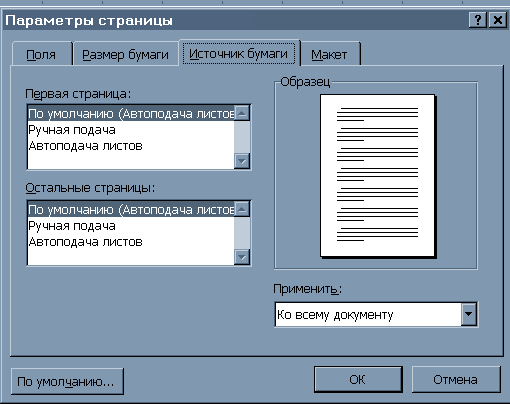Close the Параметры страницы dialog
Screen dimensions: 510x404
[497, 20]
